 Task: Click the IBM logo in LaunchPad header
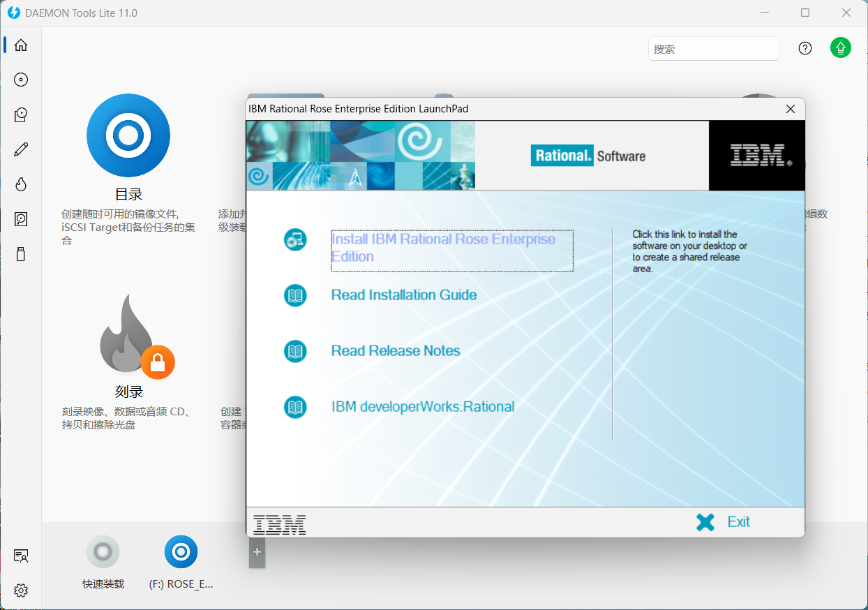(760, 155)
